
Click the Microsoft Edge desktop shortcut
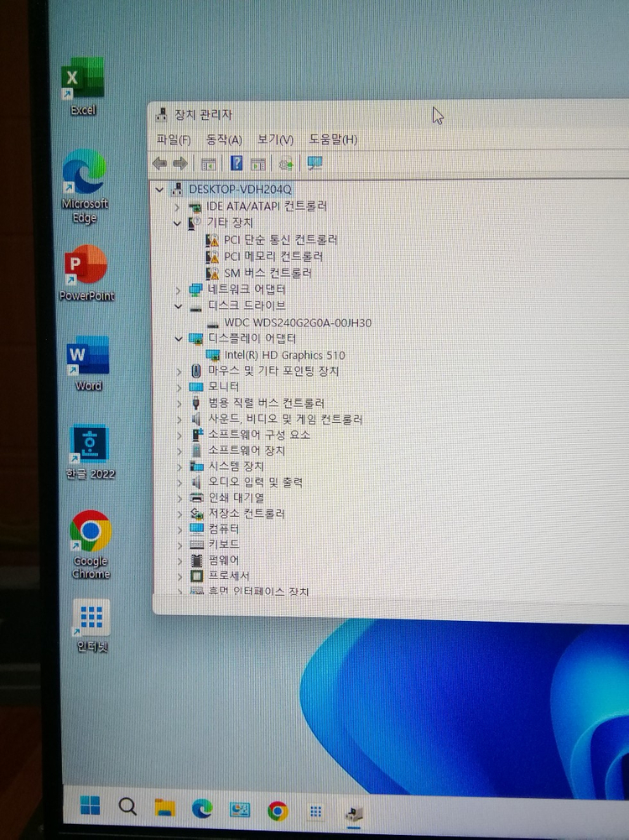pos(85,187)
